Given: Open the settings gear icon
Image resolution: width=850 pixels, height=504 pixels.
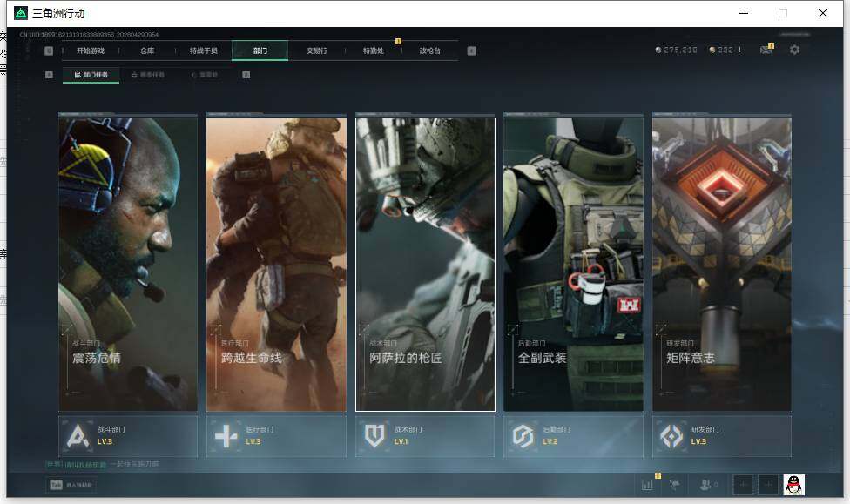Looking at the screenshot, I should click(x=795, y=50).
